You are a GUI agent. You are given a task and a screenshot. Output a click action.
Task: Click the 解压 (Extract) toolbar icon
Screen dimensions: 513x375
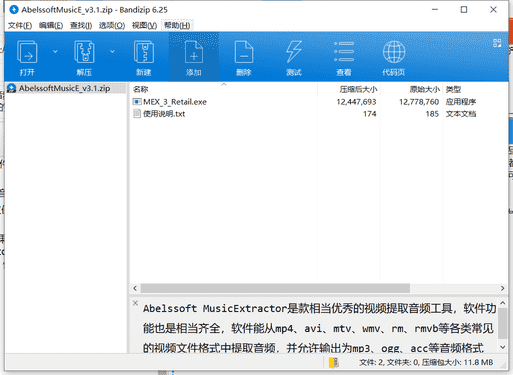point(84,52)
